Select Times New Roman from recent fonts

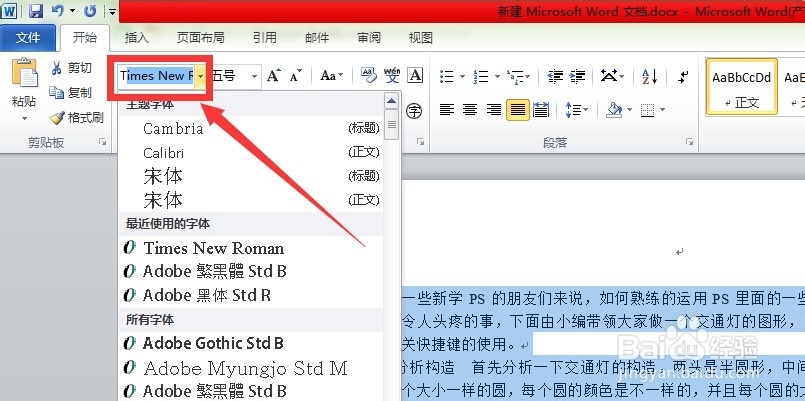[x=251, y=247]
